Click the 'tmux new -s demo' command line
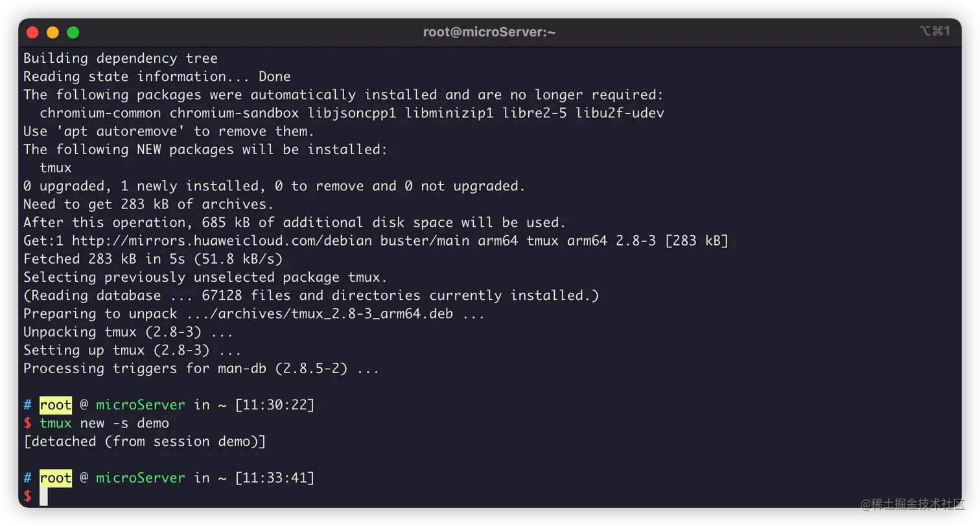This screenshot has height=526, width=980. pyautogui.click(x=97, y=424)
